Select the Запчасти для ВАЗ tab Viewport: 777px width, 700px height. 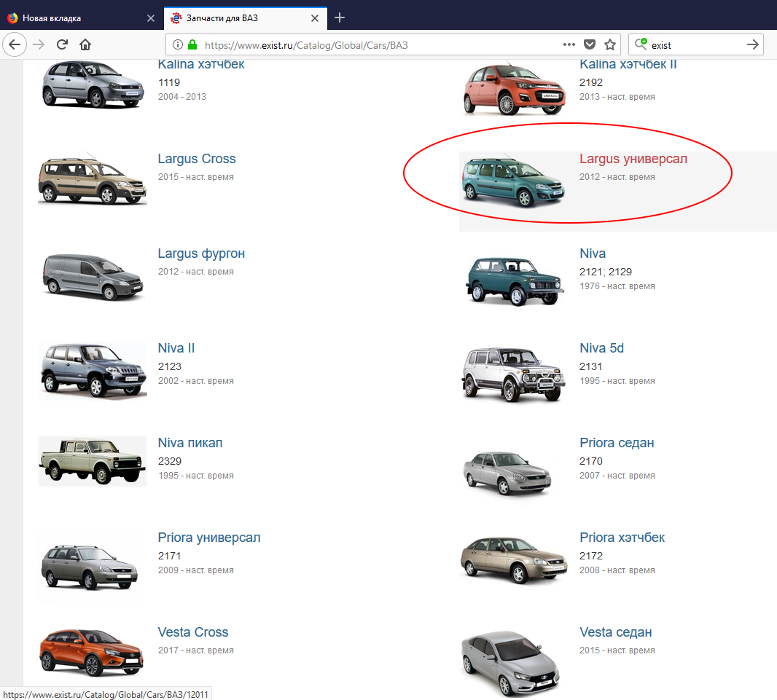pos(246,18)
